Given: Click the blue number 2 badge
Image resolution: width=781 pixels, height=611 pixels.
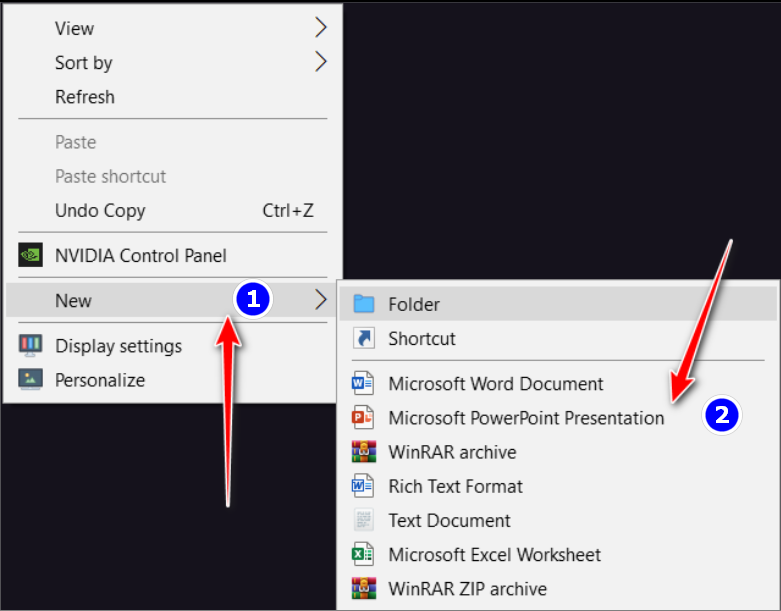Looking at the screenshot, I should coord(722,415).
